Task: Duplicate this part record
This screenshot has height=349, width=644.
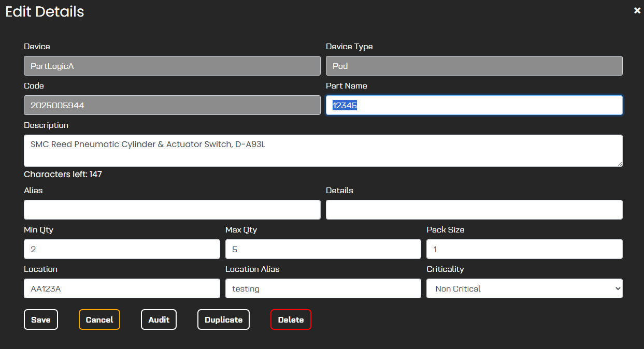Action: 223,319
